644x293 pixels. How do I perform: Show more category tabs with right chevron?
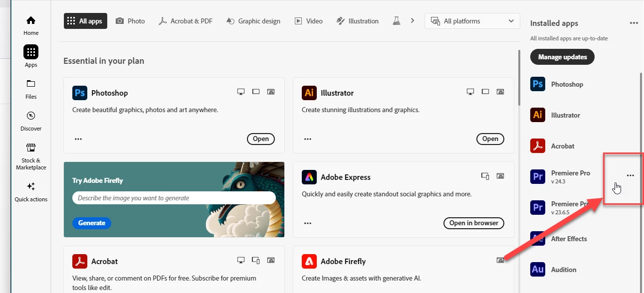tap(412, 21)
